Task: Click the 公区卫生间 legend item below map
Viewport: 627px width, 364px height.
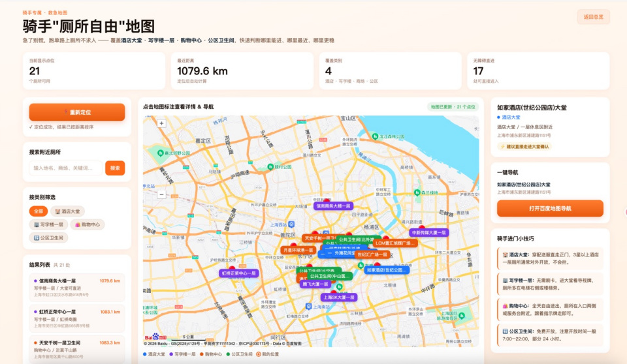Action: (240, 354)
